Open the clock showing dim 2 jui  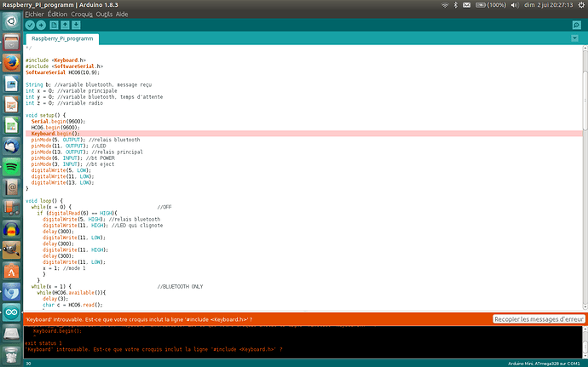549,5
